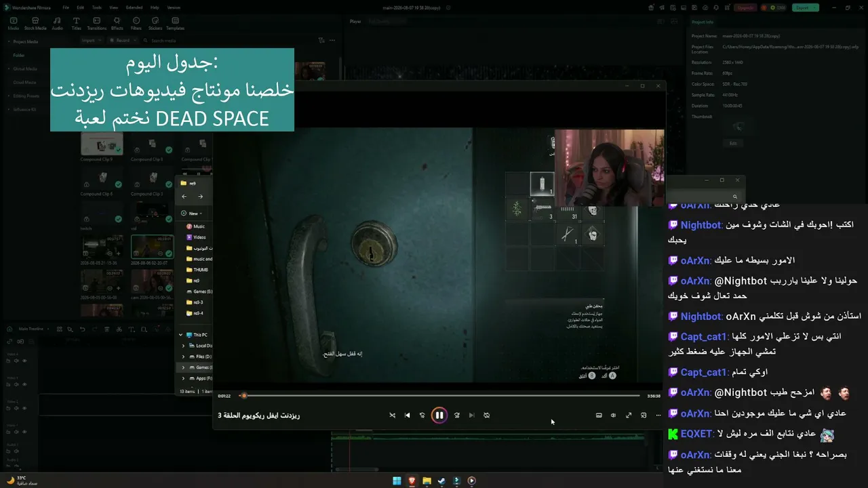This screenshot has width=868, height=488.
Task: Open Brave browser from the taskbar
Action: point(412,481)
